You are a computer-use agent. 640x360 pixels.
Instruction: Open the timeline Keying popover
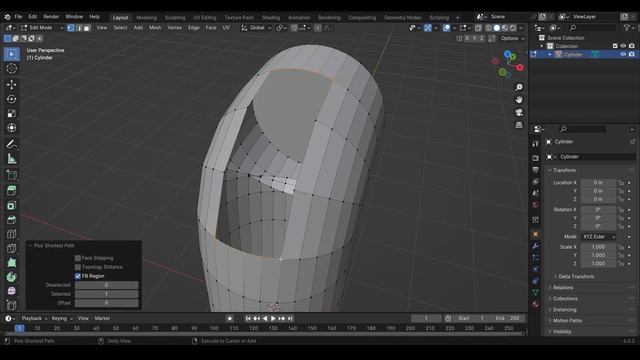[62, 318]
